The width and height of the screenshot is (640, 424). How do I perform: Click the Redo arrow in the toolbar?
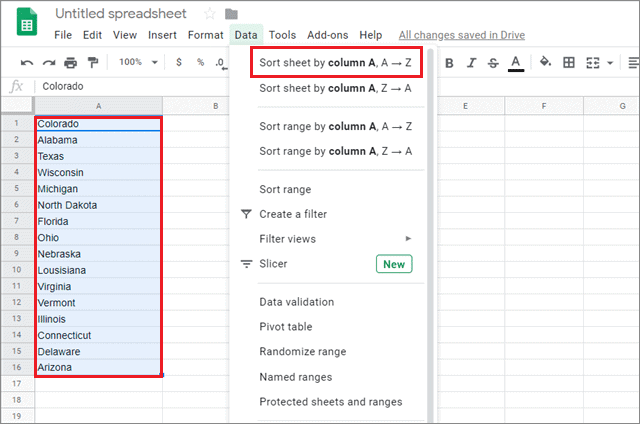coord(49,63)
